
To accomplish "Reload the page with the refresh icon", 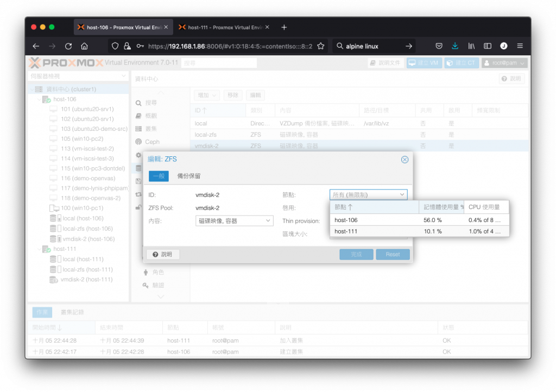I will click(x=68, y=46).
